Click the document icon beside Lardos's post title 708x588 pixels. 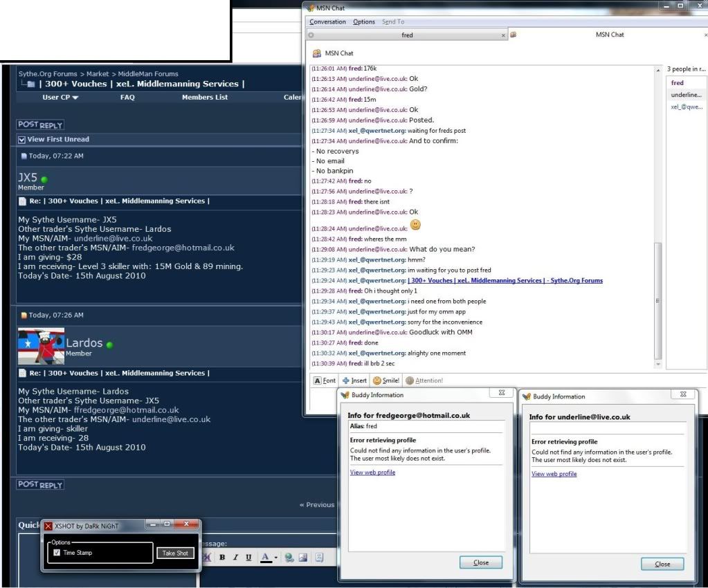click(22, 373)
